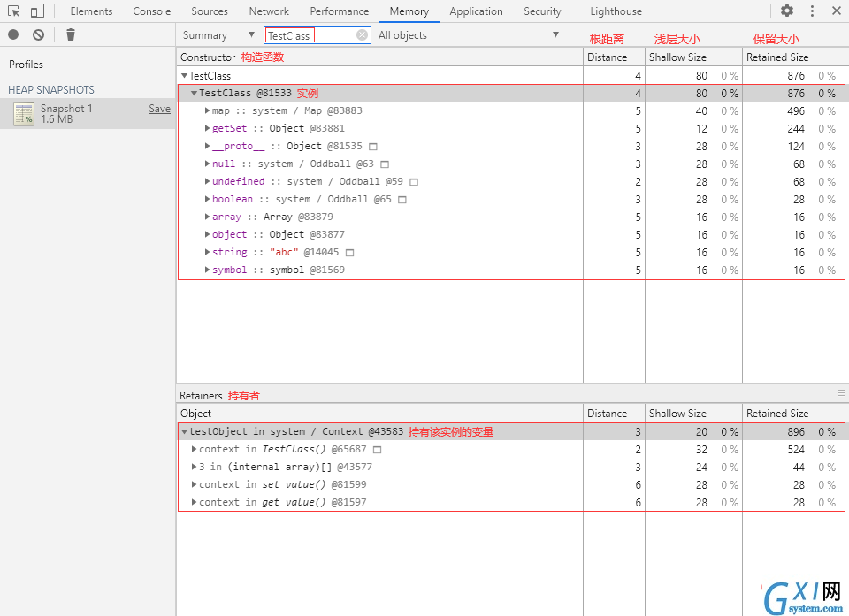Open the All objects filter dropdown
The height and width of the screenshot is (616, 849).
coord(469,35)
